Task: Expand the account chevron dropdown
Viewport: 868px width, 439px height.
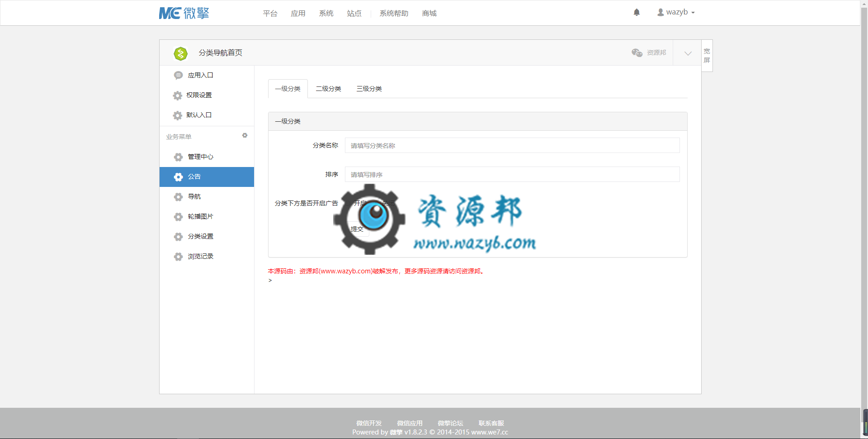Action: pos(688,53)
